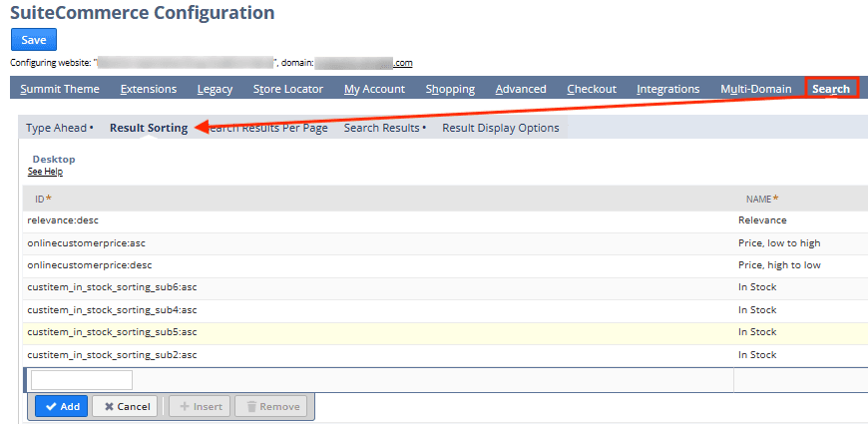Click the Save button

34,40
